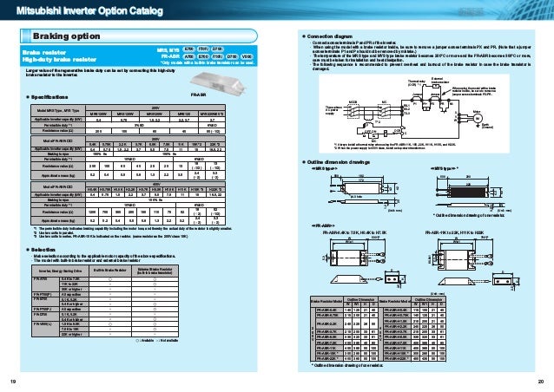
Task: Click page number 19
Action: 13,382
